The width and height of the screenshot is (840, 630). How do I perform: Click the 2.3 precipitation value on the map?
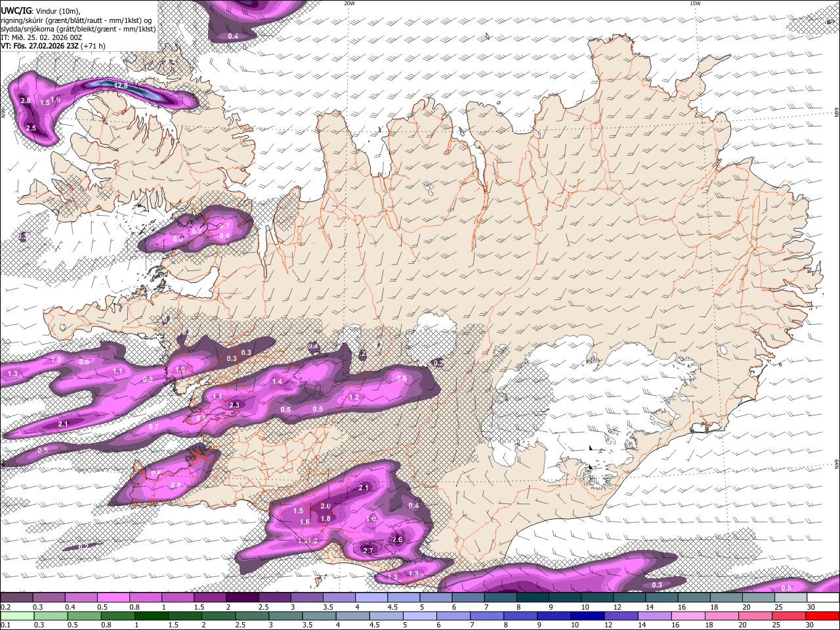point(234,406)
